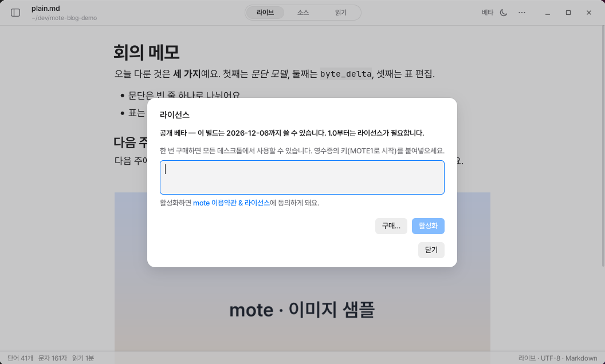Click the 단어 41개 status entry

coord(21,358)
